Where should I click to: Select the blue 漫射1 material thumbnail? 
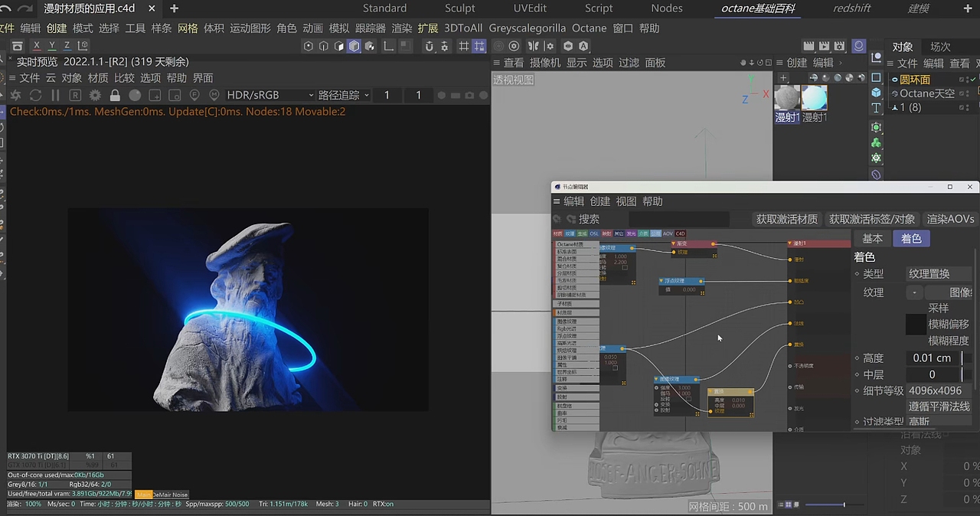pyautogui.click(x=814, y=98)
